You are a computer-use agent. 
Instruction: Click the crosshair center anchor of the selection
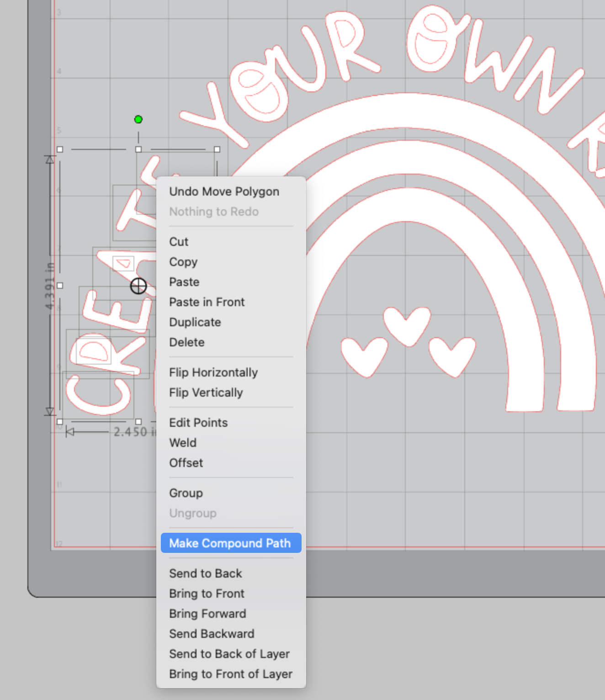(138, 286)
